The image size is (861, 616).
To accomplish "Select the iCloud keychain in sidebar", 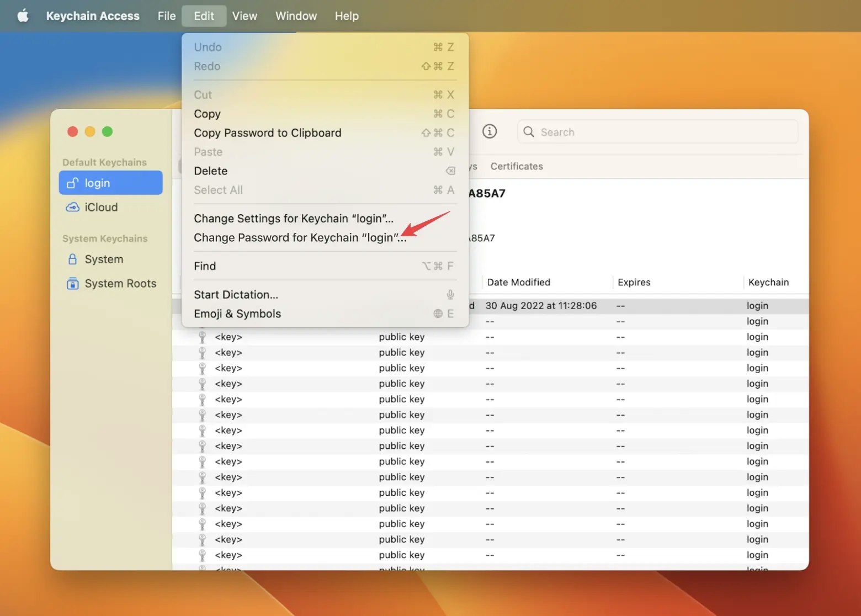I will click(x=110, y=207).
